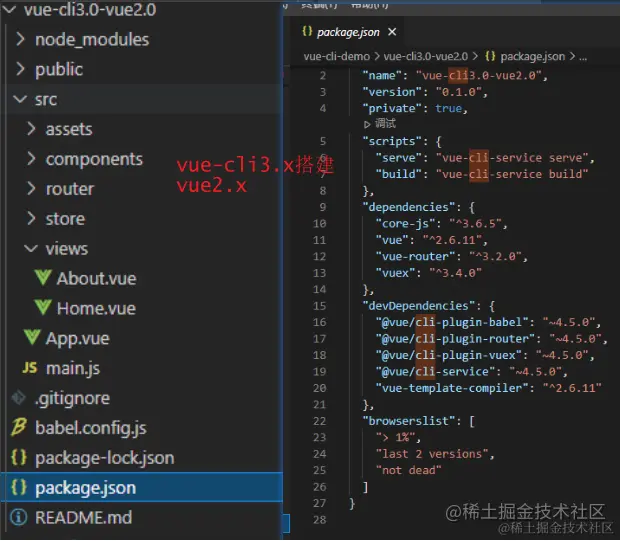Click the 调试 debug code lens
This screenshot has height=541, width=620.
click(385, 124)
